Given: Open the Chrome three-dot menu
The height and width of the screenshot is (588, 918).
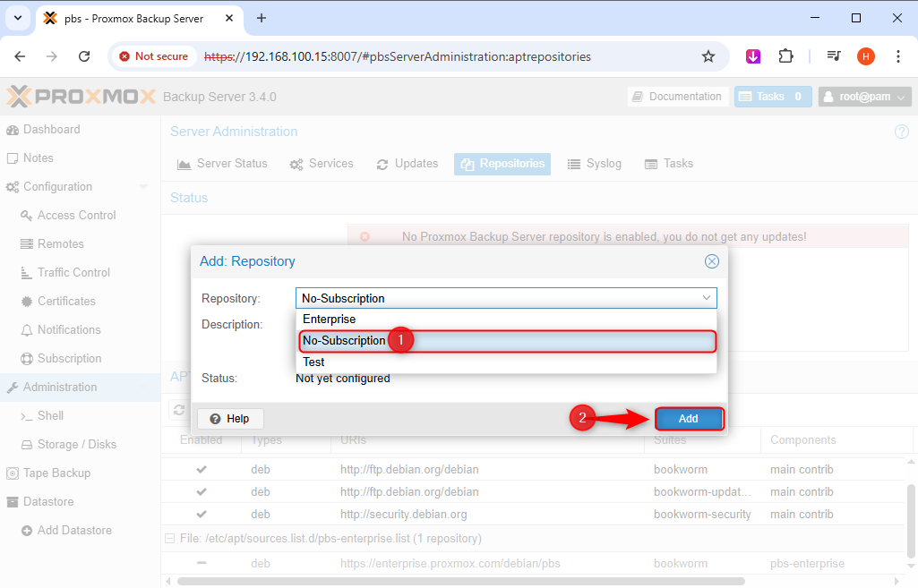Looking at the screenshot, I should click(x=898, y=56).
